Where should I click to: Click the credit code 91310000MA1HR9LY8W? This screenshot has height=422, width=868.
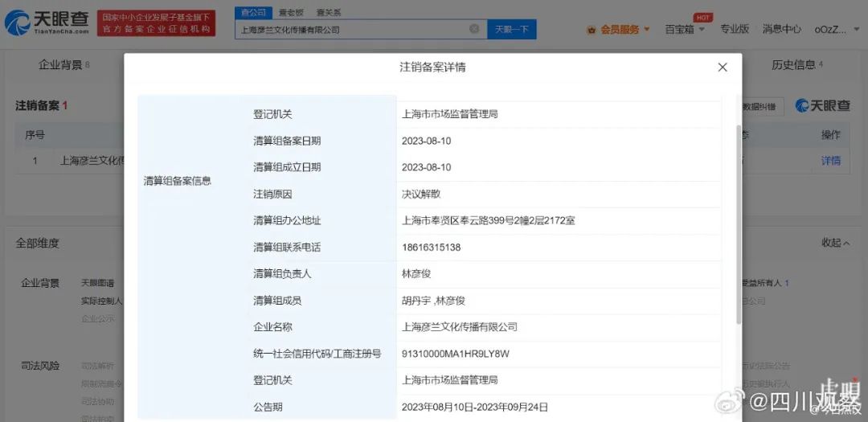pos(456,354)
